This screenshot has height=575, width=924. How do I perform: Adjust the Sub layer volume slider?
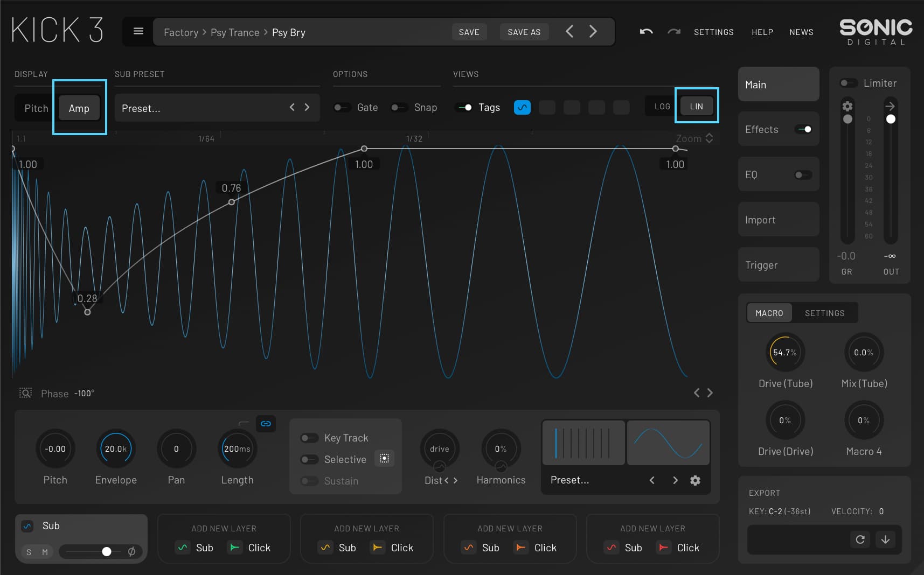point(107,551)
